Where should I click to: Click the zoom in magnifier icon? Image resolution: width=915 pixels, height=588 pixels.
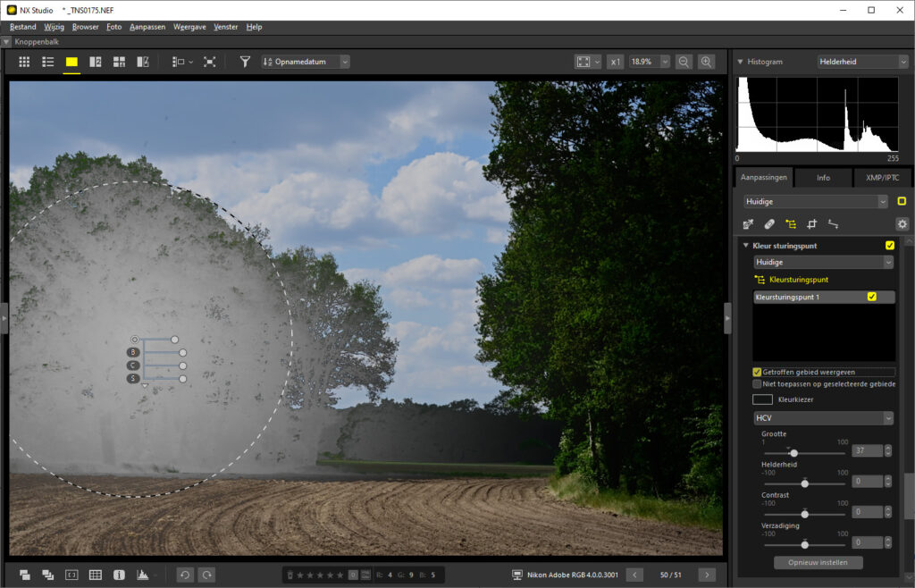[x=707, y=62]
